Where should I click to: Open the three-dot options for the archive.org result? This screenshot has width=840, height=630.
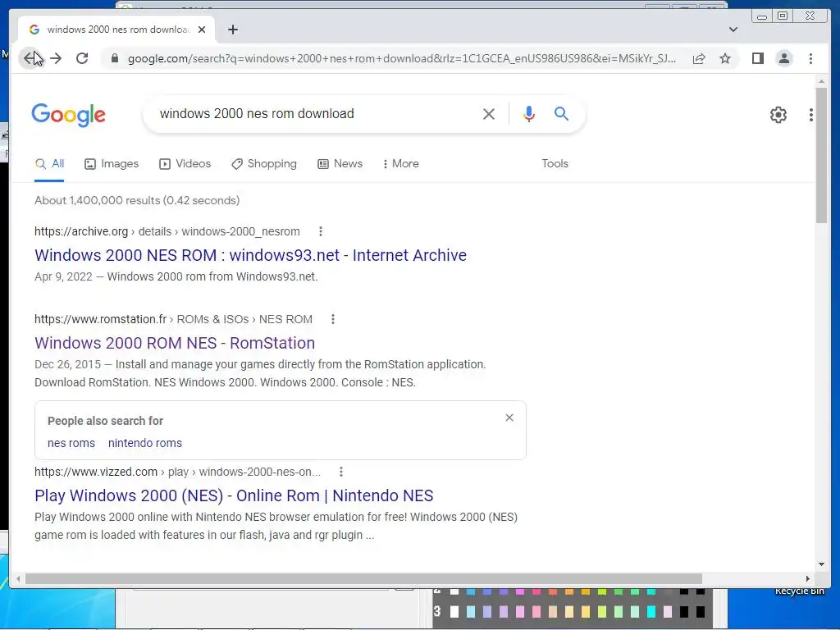(321, 231)
